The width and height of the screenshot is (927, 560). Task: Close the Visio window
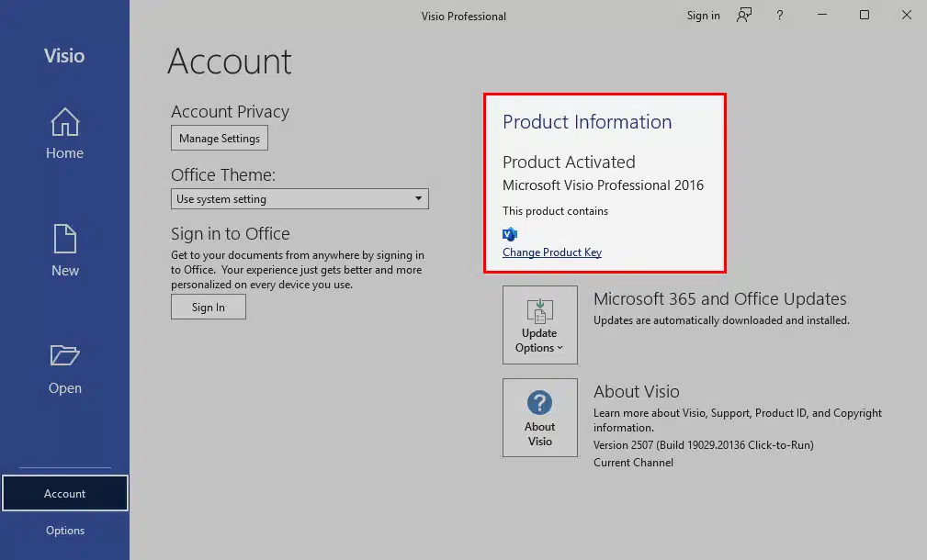(906, 16)
